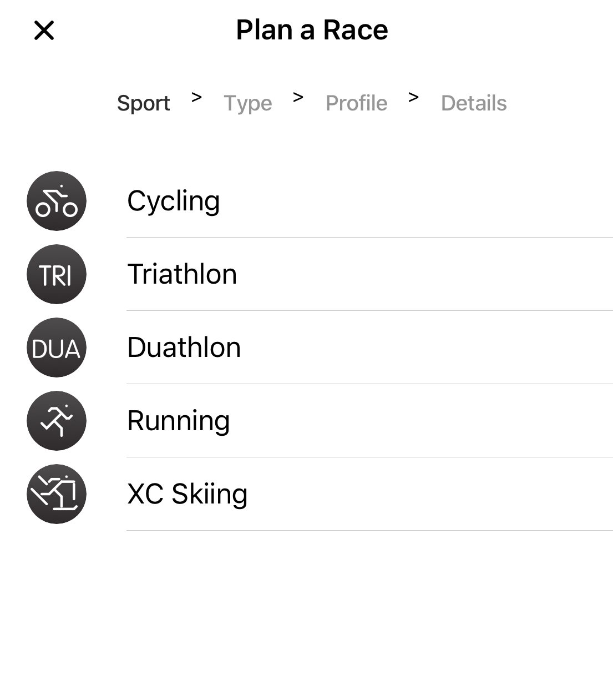This screenshot has width=613, height=700.
Task: Click the chevron between Profile and Details
Action: (x=413, y=98)
